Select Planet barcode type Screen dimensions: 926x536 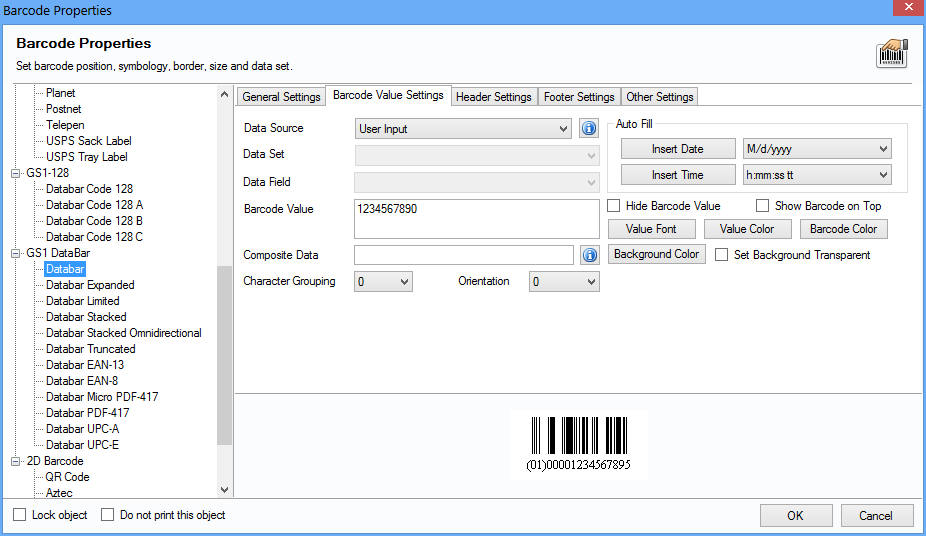pyautogui.click(x=61, y=93)
